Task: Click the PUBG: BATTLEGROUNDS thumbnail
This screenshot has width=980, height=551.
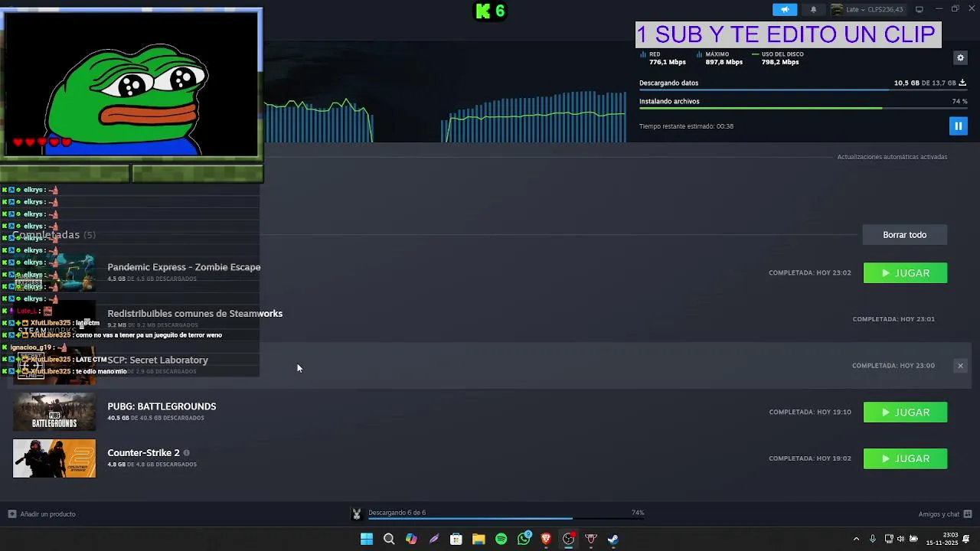Action: click(x=54, y=412)
